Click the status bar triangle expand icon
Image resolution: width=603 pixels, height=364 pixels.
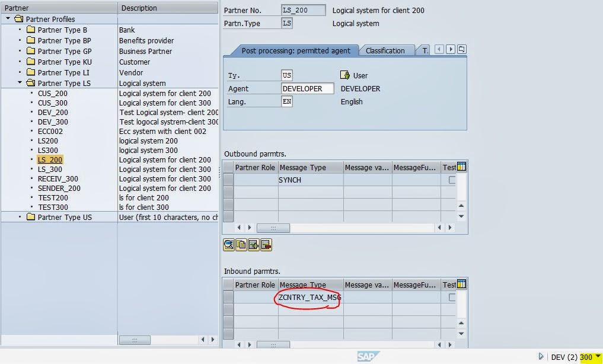coord(541,357)
